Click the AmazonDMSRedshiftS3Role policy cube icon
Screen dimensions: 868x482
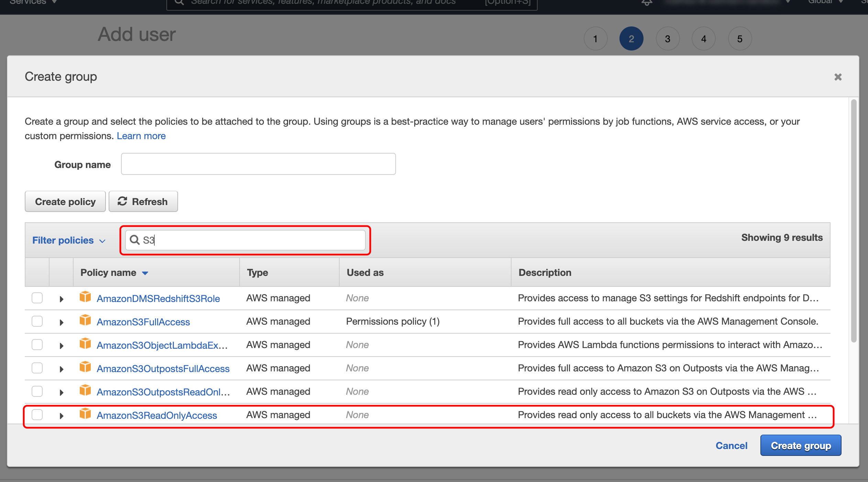click(x=85, y=297)
